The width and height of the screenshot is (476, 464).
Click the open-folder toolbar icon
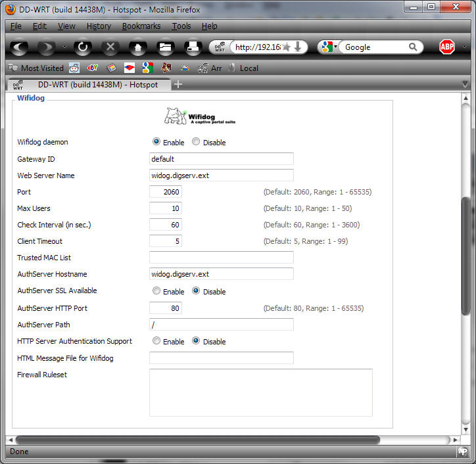pos(166,47)
